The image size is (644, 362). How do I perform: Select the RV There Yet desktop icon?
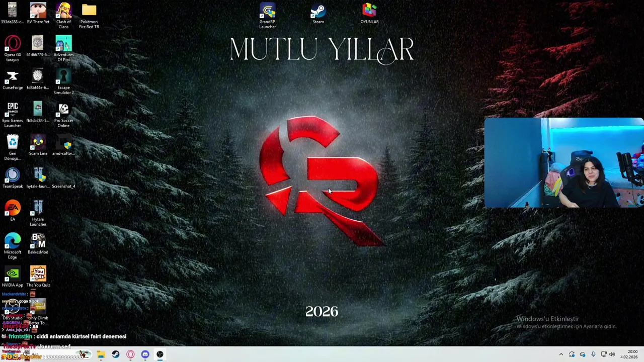[38, 13]
